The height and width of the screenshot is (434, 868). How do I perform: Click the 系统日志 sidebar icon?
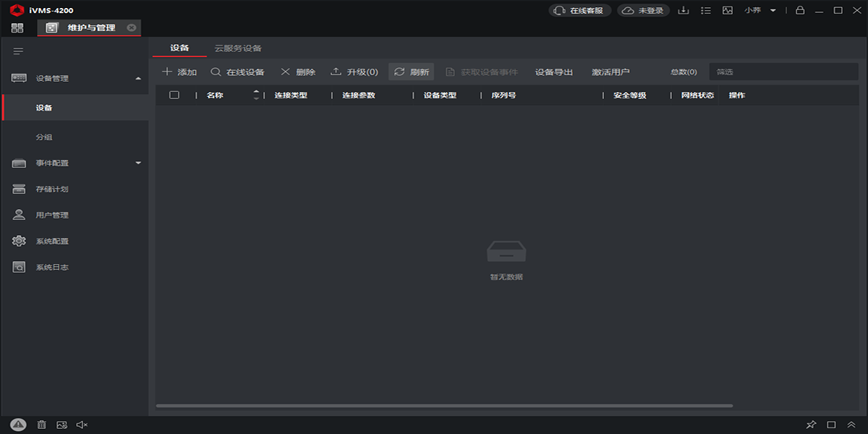point(19,267)
